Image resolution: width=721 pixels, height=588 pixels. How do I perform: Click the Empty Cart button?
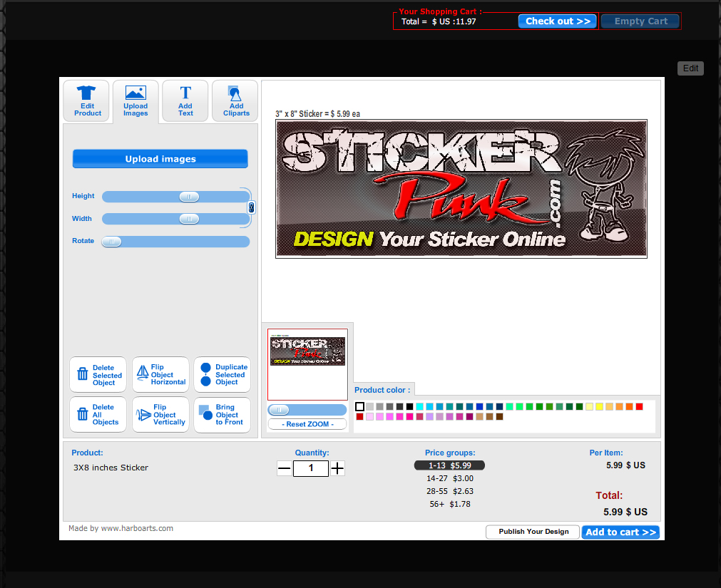point(640,21)
